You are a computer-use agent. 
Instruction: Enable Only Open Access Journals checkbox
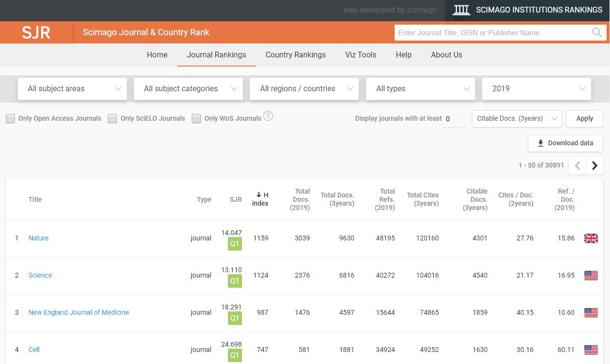(10, 118)
